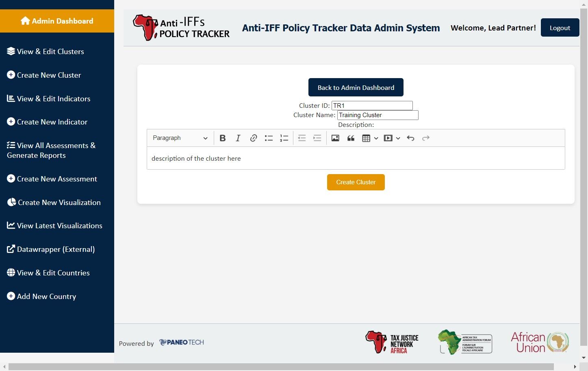Screen dimensions: 588x371
Task: Click the scroll right arrow of horizontal scrollbar
Action: click(x=575, y=367)
